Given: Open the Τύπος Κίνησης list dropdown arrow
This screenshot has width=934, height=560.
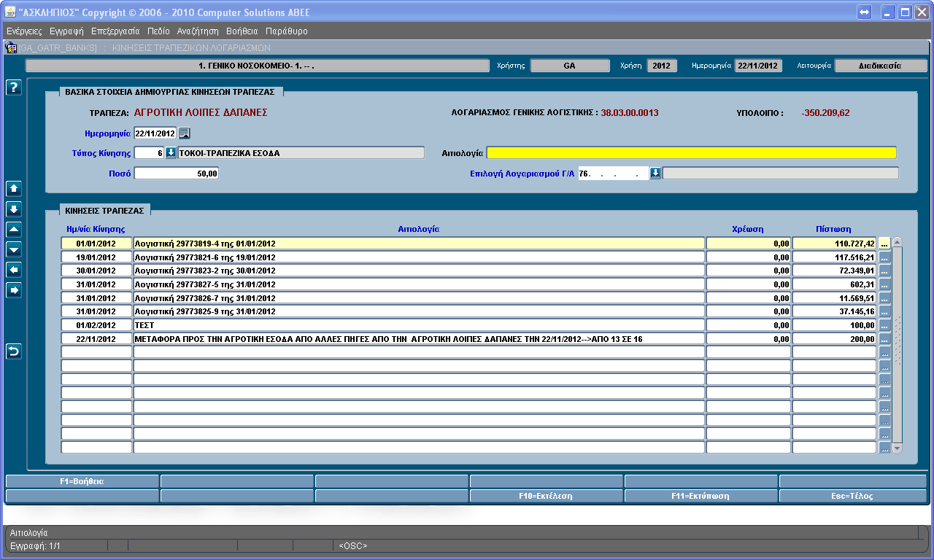Looking at the screenshot, I should (171, 153).
